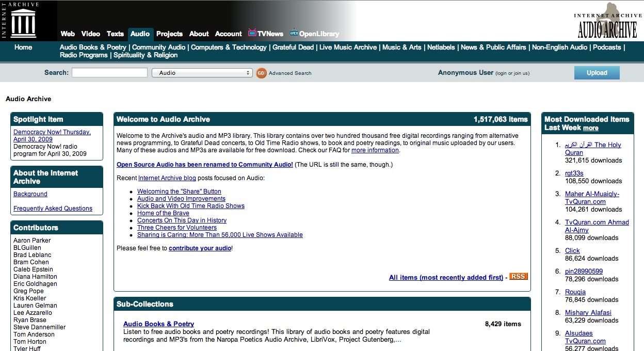Open News & Public Affairs category
The image size is (644, 351).
click(x=493, y=47)
